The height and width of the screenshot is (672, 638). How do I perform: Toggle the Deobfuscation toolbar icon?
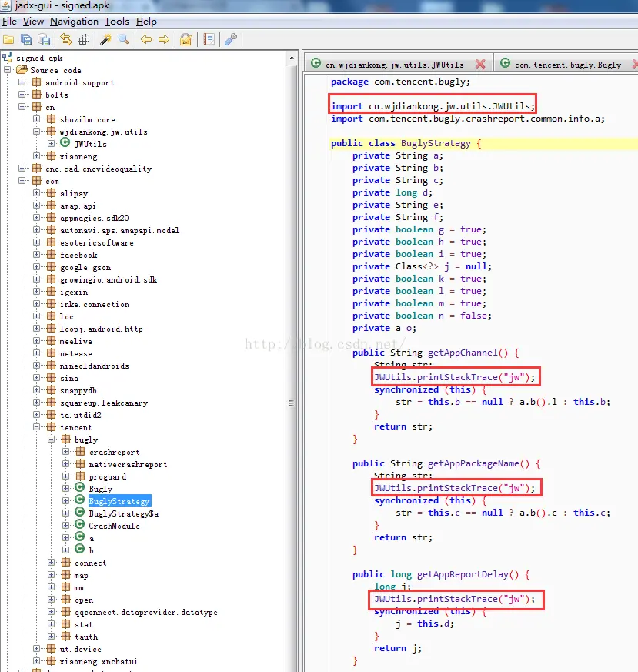coord(186,40)
